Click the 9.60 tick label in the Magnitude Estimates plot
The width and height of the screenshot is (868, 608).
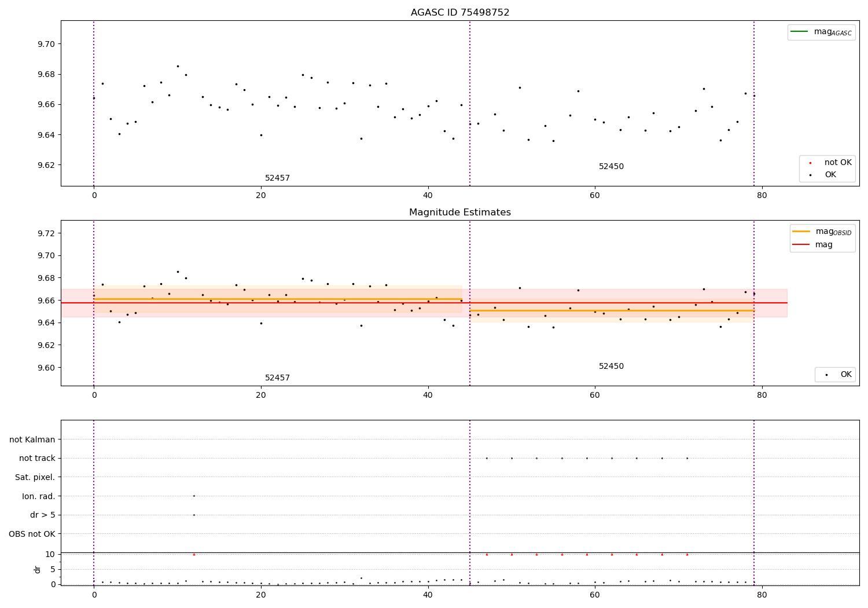pos(46,368)
